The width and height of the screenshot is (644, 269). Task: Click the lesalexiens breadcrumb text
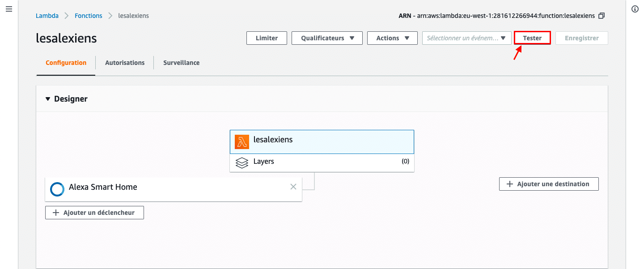click(133, 16)
